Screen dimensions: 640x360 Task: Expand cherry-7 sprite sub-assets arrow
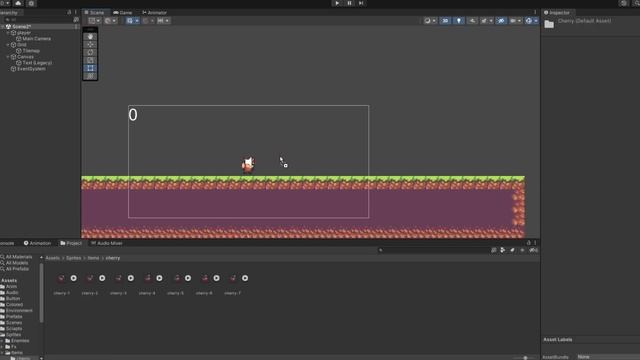(245, 278)
